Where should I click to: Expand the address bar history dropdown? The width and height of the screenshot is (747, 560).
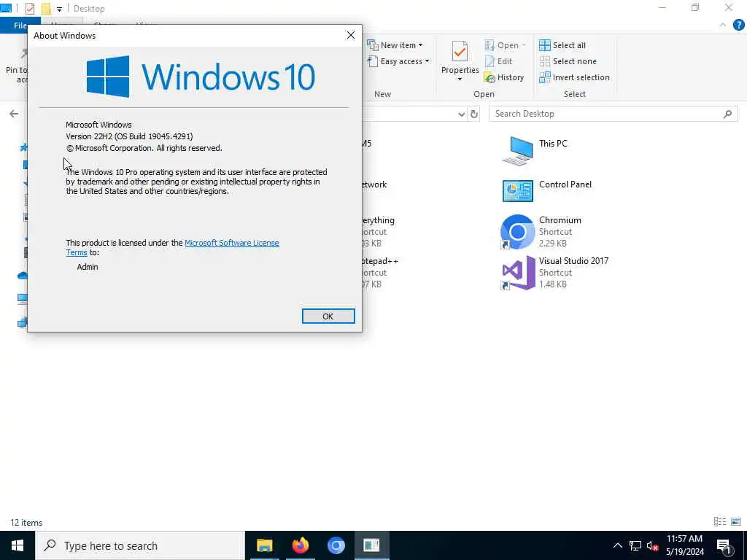click(461, 114)
